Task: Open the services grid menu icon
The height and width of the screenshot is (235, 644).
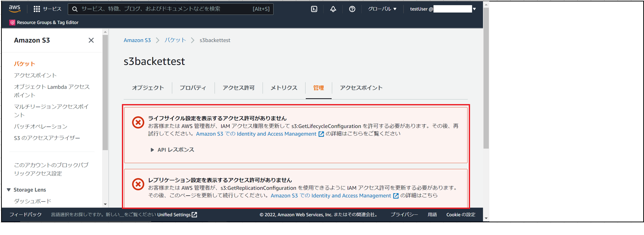Action: point(37,9)
